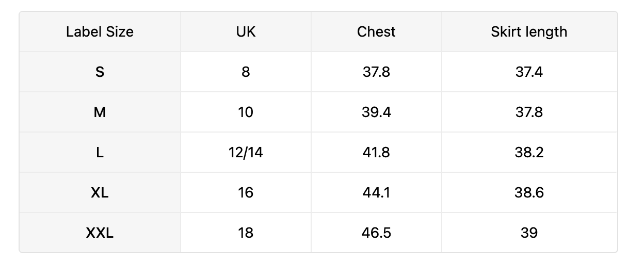Click the L label size cell
Viewport: 644px width, 263px height.
pyautogui.click(x=100, y=152)
